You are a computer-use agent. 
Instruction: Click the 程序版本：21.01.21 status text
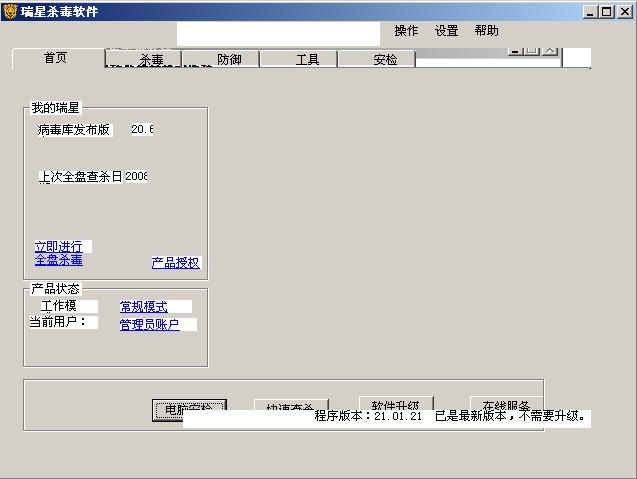click(x=368, y=416)
